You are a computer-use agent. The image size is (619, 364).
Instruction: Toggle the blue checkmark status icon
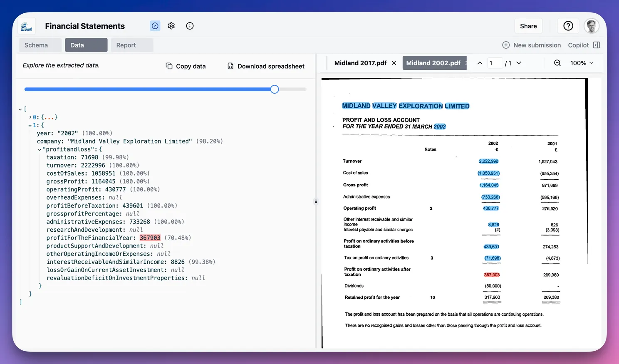point(155,26)
